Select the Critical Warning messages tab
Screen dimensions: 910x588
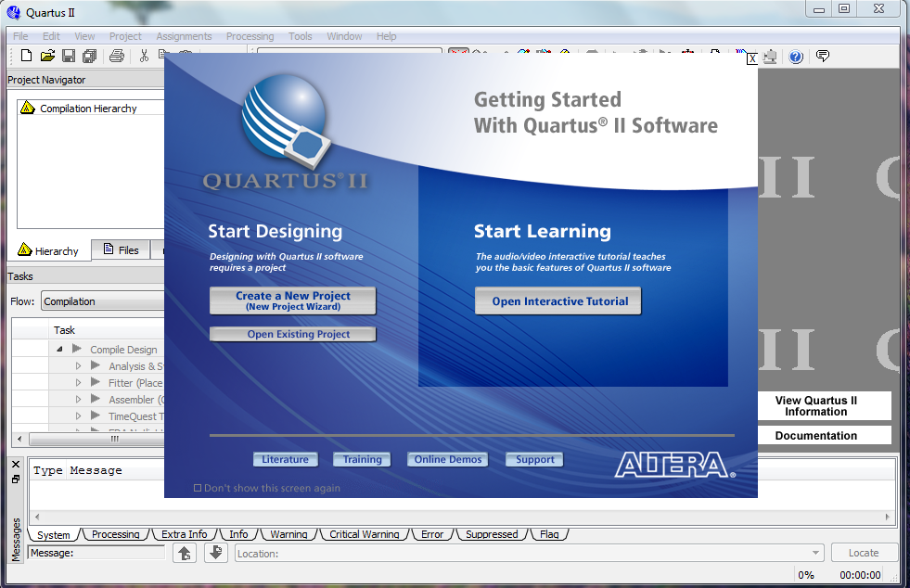coord(364,534)
